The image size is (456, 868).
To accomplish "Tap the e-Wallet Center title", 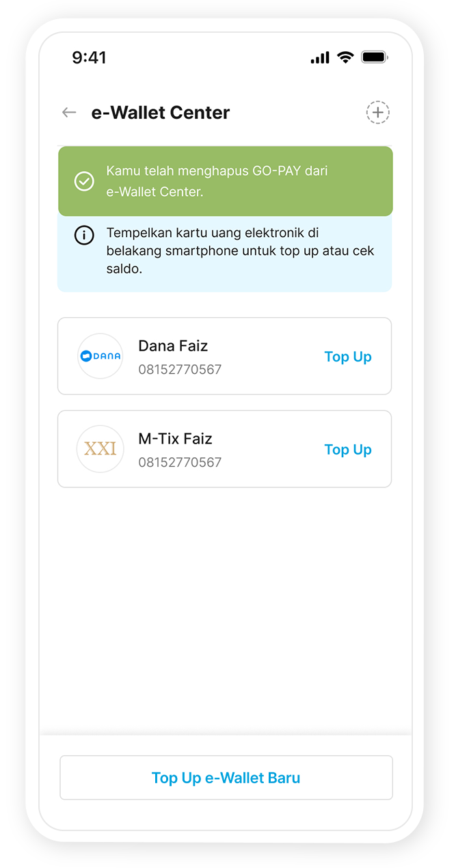I will tap(161, 113).
